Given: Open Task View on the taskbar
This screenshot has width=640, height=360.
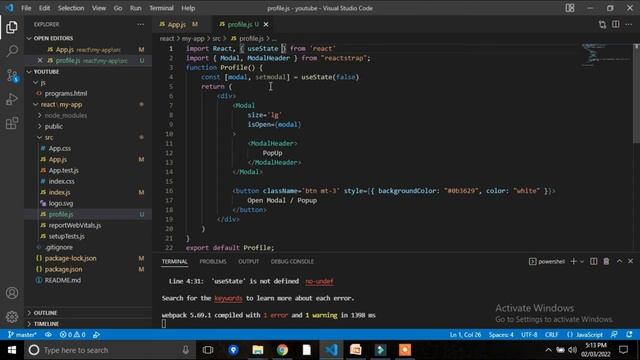Looking at the screenshot, I should pos(208,350).
